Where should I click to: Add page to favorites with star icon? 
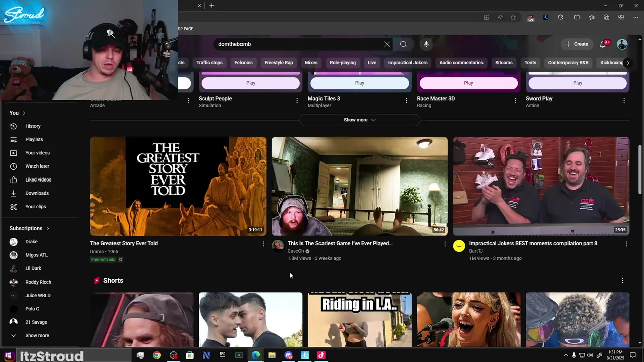513,17
